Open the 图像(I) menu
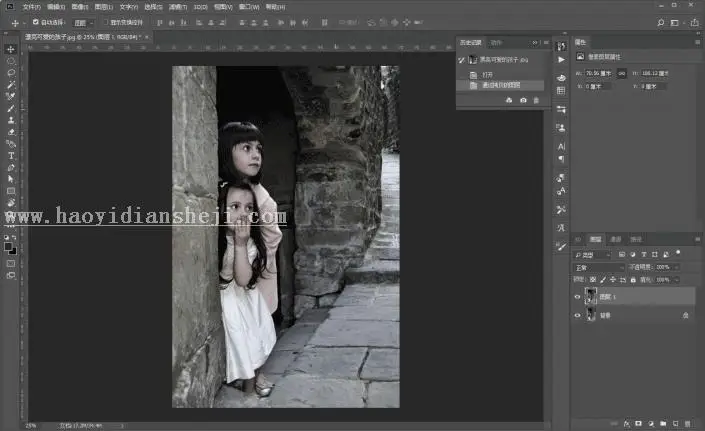This screenshot has height=431, width=705. [x=80, y=7]
